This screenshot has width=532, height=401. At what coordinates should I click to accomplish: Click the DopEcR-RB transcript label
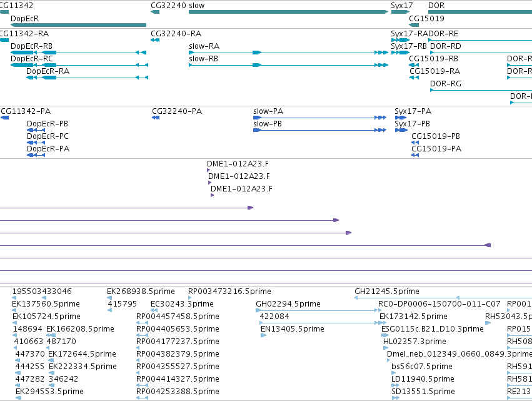31,46
